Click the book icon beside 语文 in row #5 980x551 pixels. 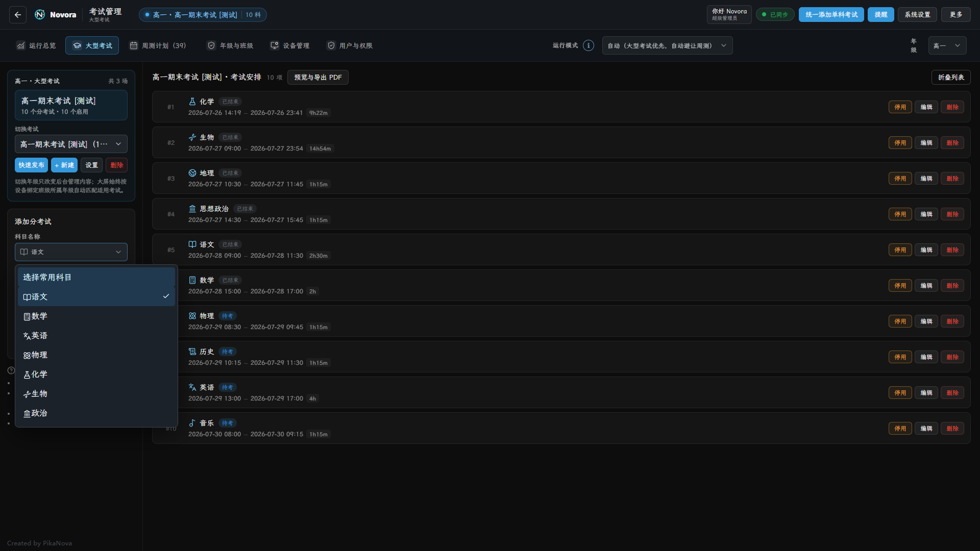point(192,244)
